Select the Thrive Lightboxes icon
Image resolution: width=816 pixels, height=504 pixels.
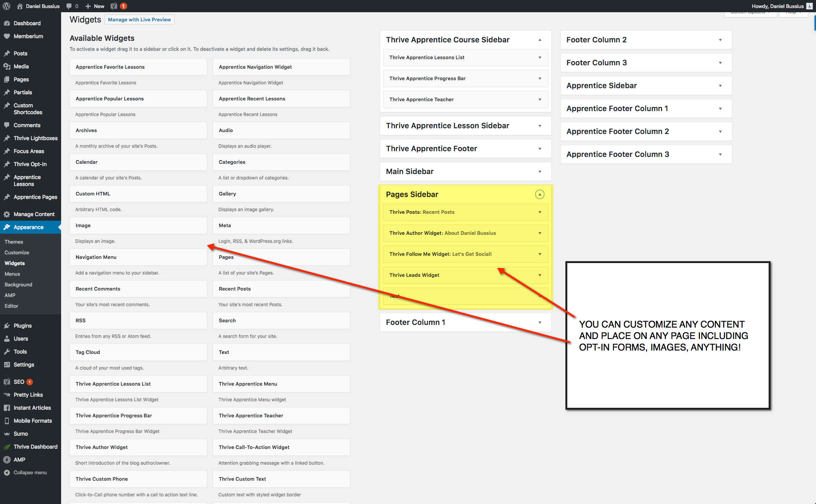click(x=8, y=138)
